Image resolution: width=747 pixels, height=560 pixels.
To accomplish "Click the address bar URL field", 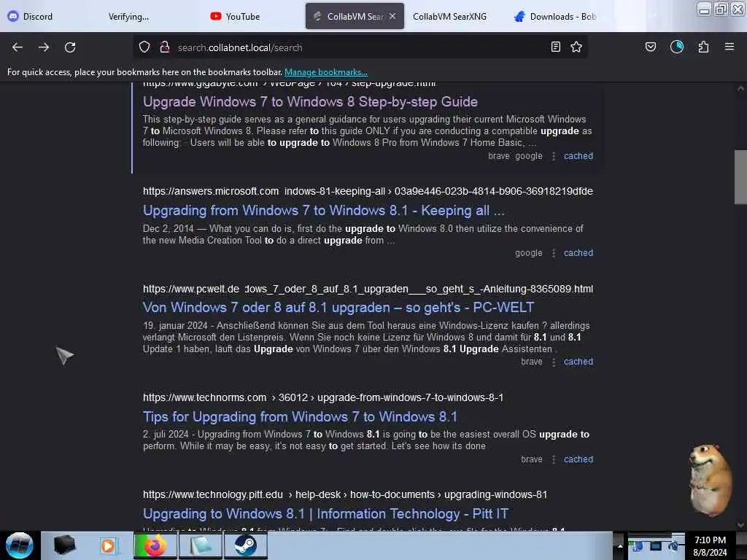I will (362, 47).
